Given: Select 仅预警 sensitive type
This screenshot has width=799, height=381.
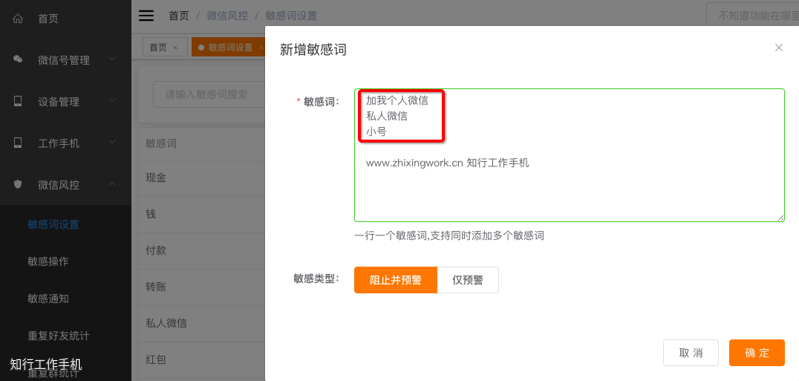Looking at the screenshot, I should tap(468, 280).
